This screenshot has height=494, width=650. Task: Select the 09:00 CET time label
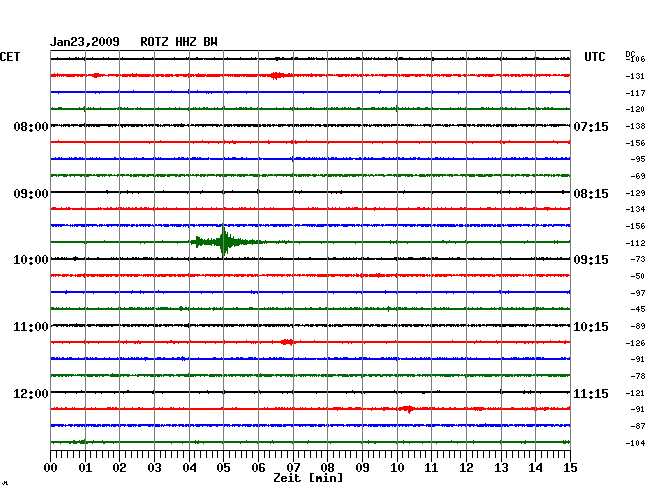coord(31,194)
